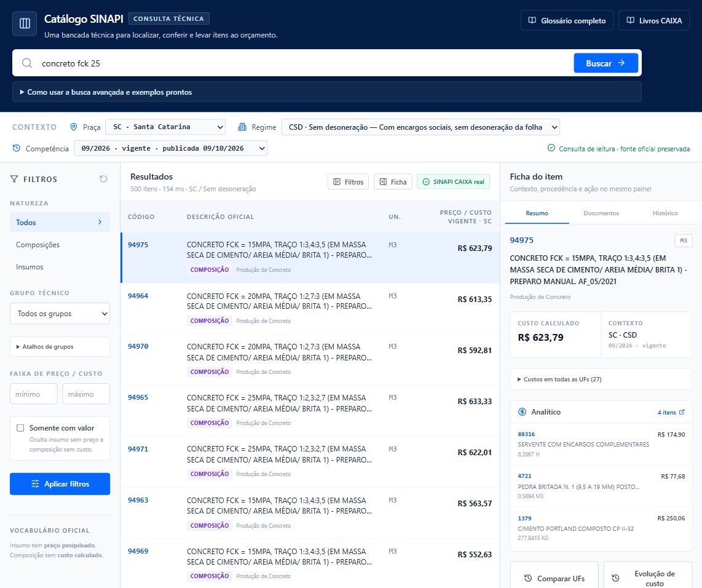This screenshot has width=702, height=588.
Task: Click the Buscar button
Action: click(x=605, y=63)
